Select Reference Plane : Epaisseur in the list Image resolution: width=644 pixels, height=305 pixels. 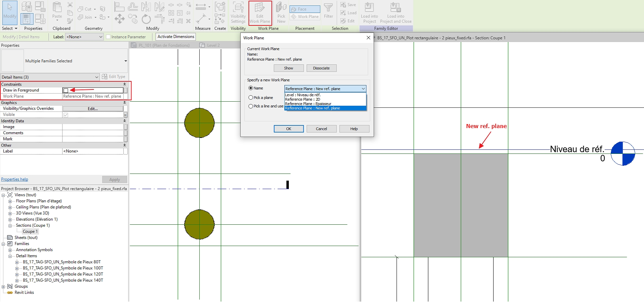tap(308, 103)
